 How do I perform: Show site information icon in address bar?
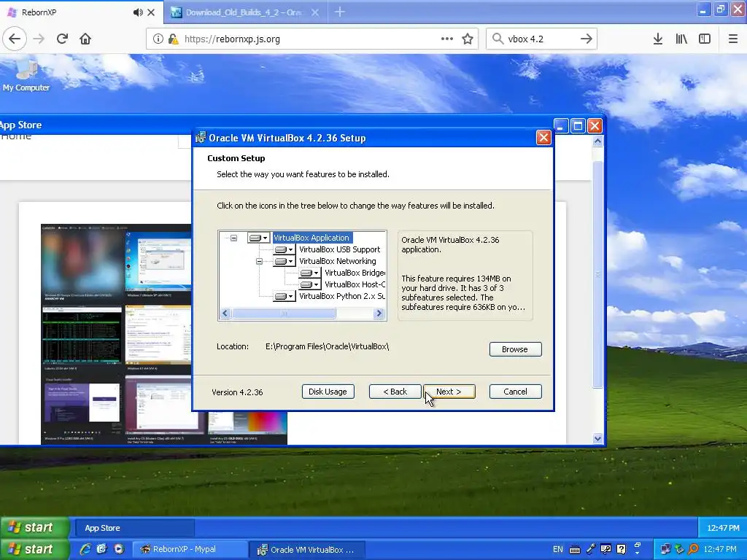[158, 39]
